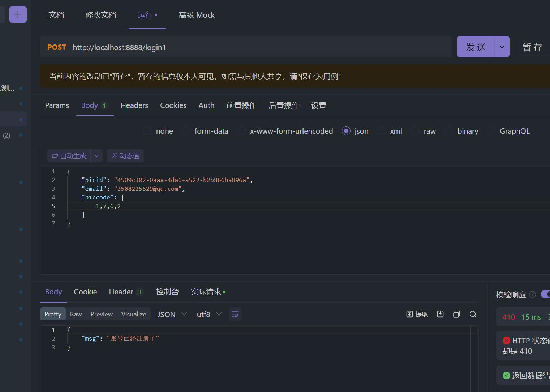
Task: Click the 提取 extract button
Action: [417, 314]
